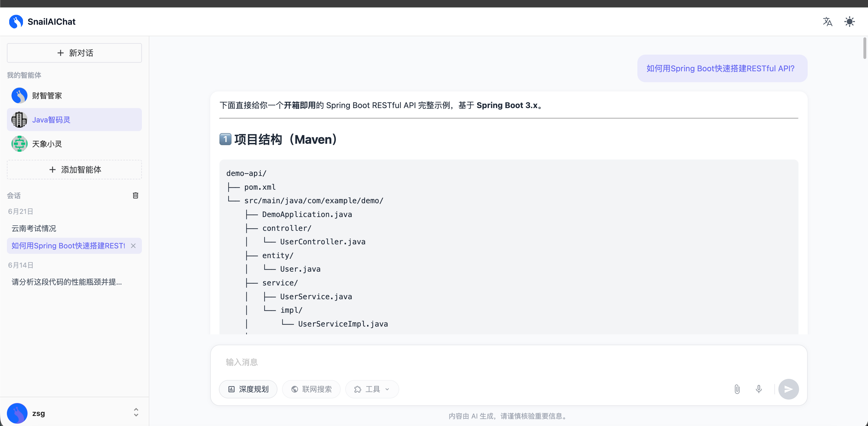
Task: Open the 工具 tools dropdown
Action: click(372, 389)
